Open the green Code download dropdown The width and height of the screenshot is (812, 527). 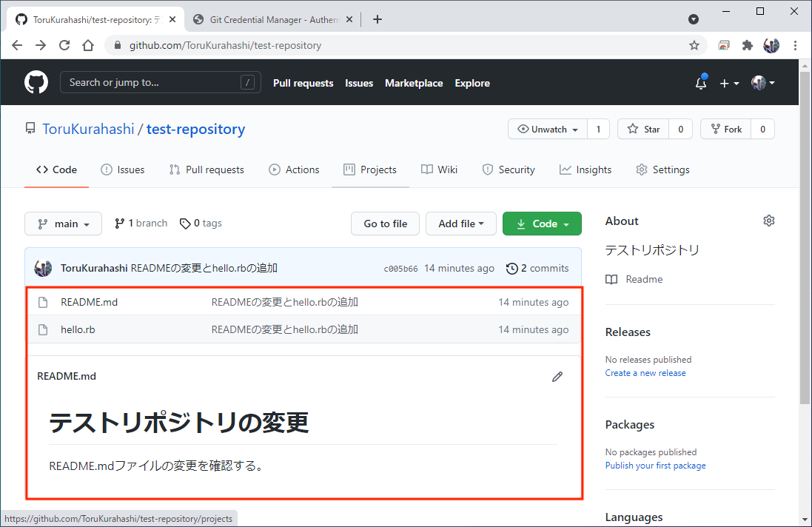[542, 224]
